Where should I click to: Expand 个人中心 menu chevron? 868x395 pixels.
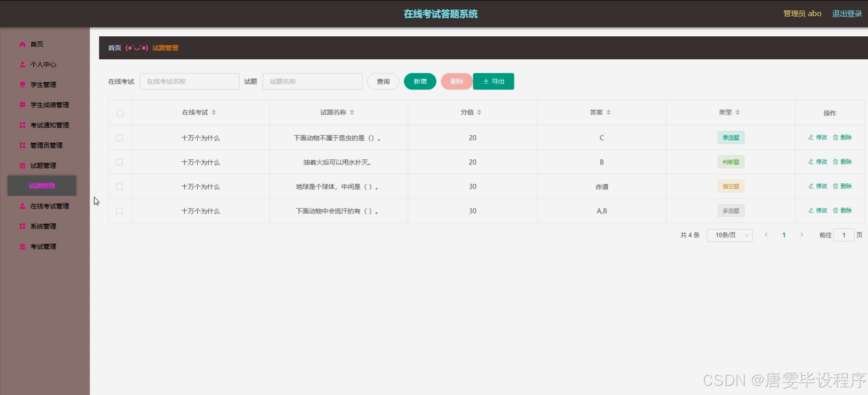coord(73,64)
